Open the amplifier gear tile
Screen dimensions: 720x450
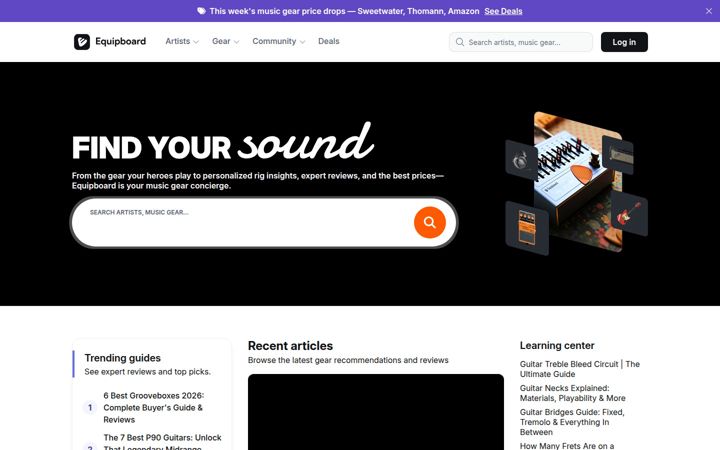click(x=618, y=155)
